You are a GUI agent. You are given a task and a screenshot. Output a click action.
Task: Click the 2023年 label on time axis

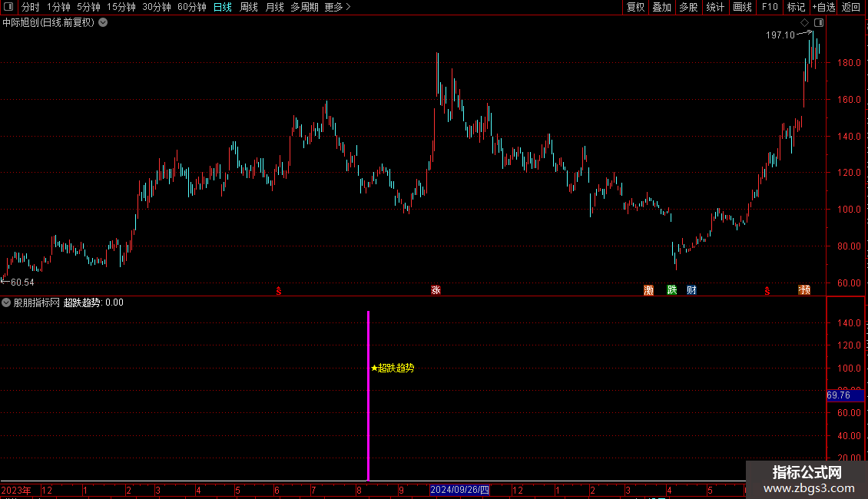(16, 490)
